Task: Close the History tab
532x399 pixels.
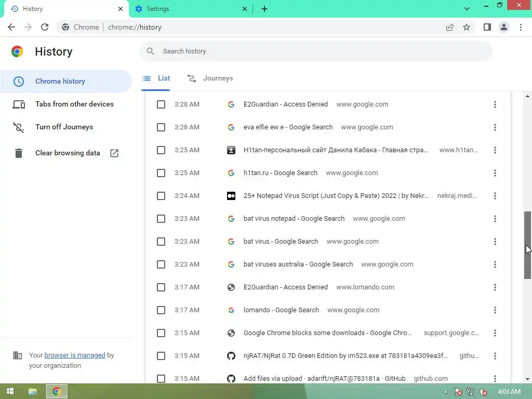Action: tap(121, 9)
